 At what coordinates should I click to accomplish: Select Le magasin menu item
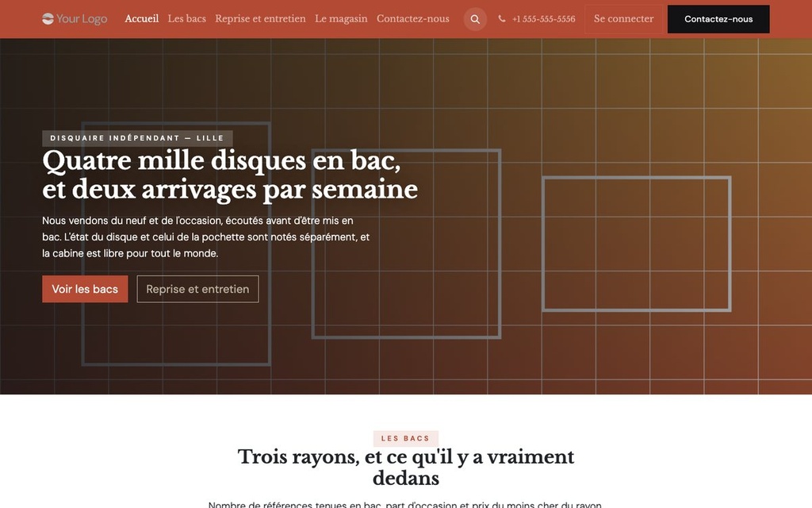pyautogui.click(x=341, y=19)
